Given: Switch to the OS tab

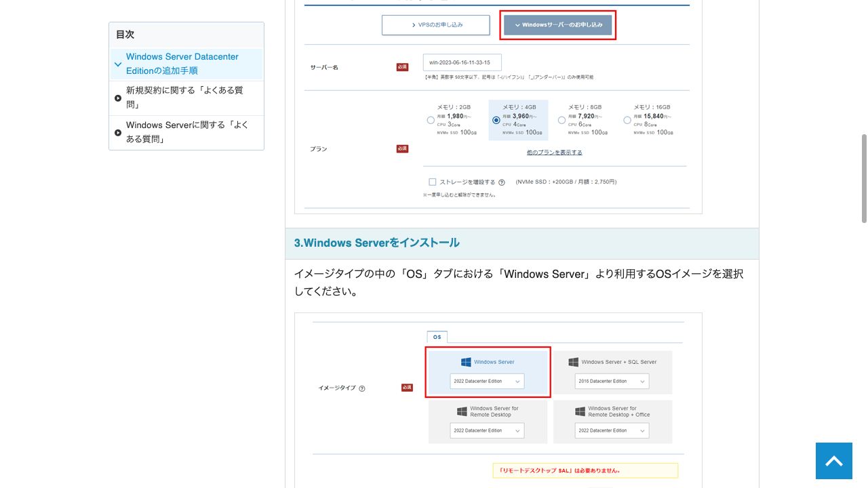Looking at the screenshot, I should tap(437, 337).
